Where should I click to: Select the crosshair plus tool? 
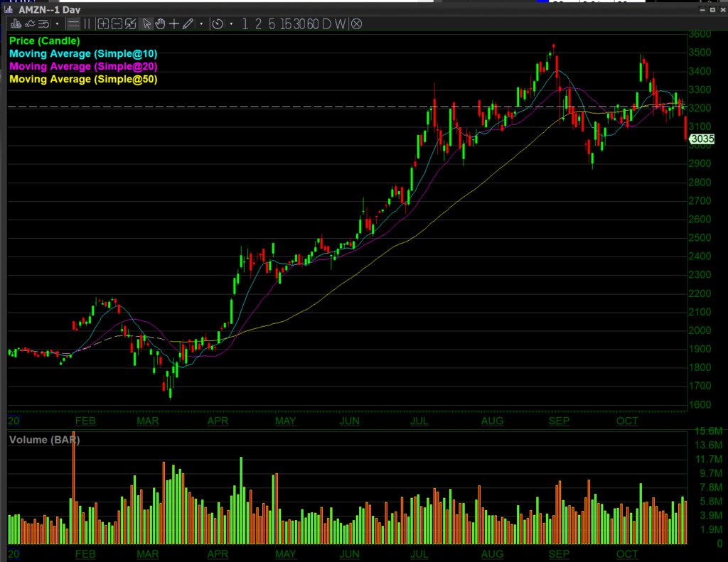pyautogui.click(x=173, y=24)
